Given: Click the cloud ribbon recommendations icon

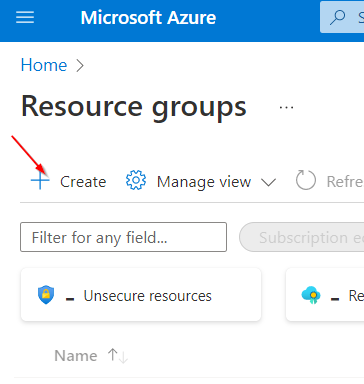Looking at the screenshot, I should coord(311,295).
